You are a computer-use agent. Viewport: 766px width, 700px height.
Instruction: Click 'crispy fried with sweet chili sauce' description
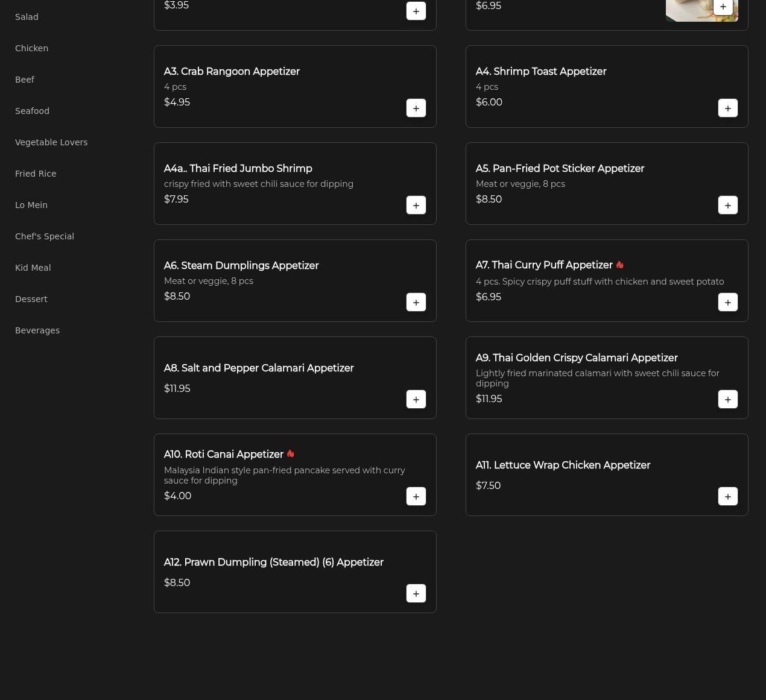click(x=259, y=184)
